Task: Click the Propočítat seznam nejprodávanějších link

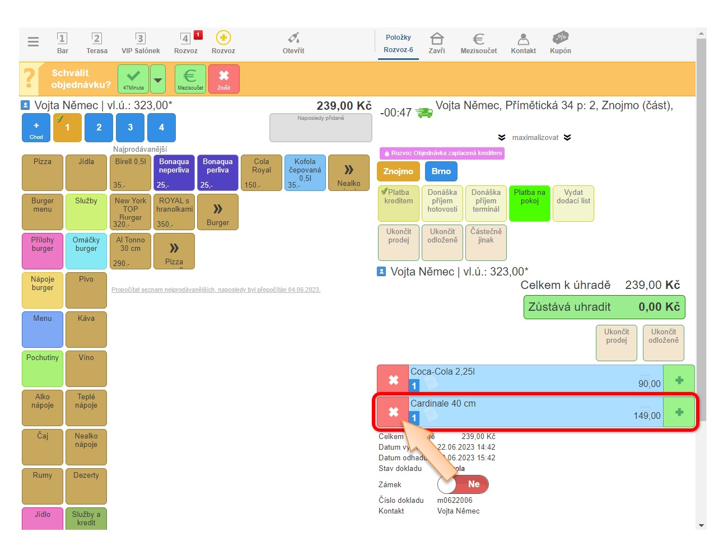Action: click(216, 290)
